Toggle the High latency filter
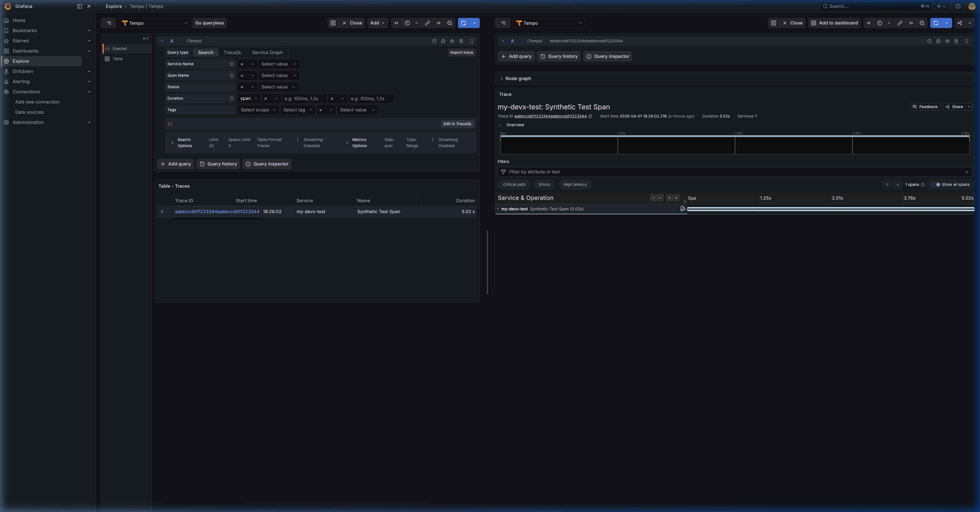 click(x=575, y=184)
